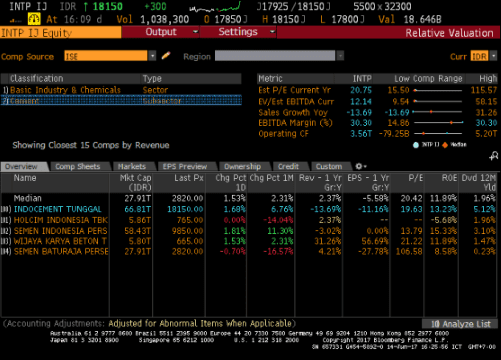Image resolution: width=501 pixels, height=360 pixels.
Task: Click the Showing Closest 15 Comps by Revenue text
Action: [x=91, y=145]
